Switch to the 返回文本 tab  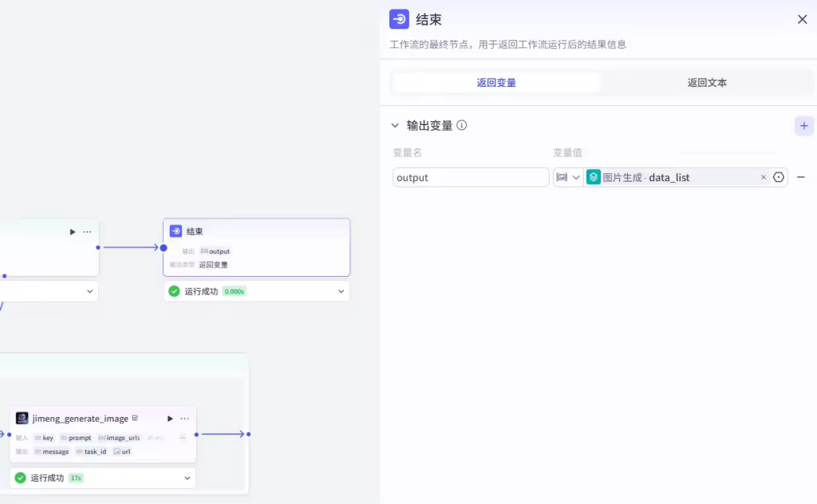point(706,82)
